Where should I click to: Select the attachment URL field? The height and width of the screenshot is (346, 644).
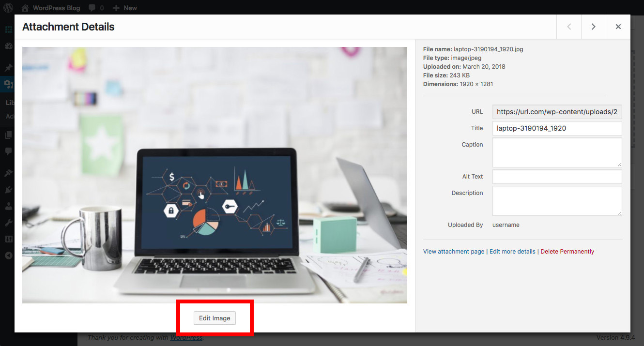[x=557, y=112]
